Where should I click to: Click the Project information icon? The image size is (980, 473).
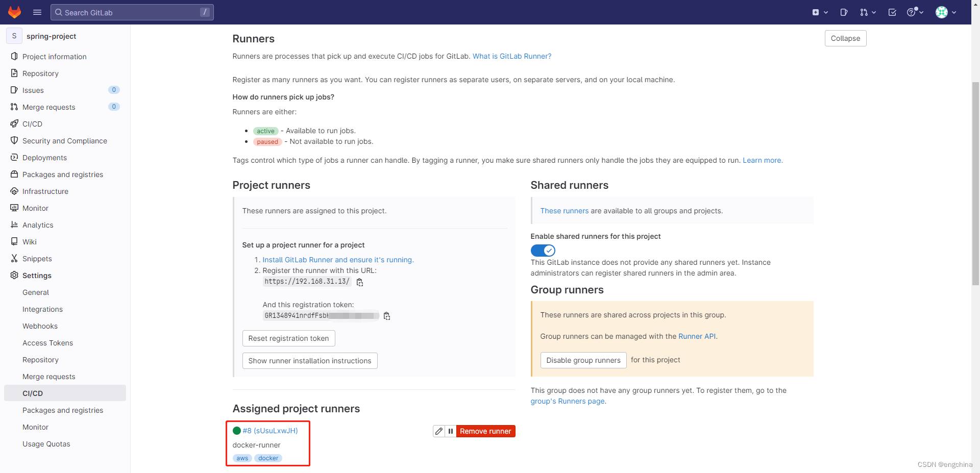(14, 56)
